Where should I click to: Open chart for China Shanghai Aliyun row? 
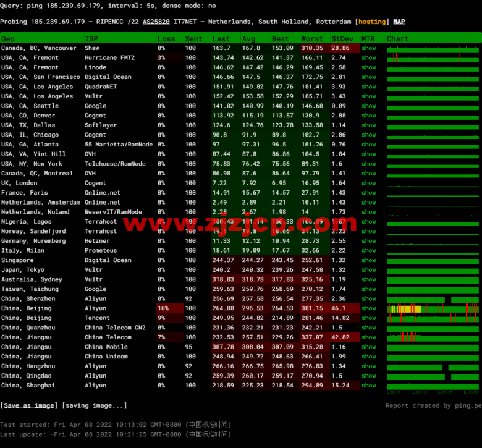coord(433,386)
